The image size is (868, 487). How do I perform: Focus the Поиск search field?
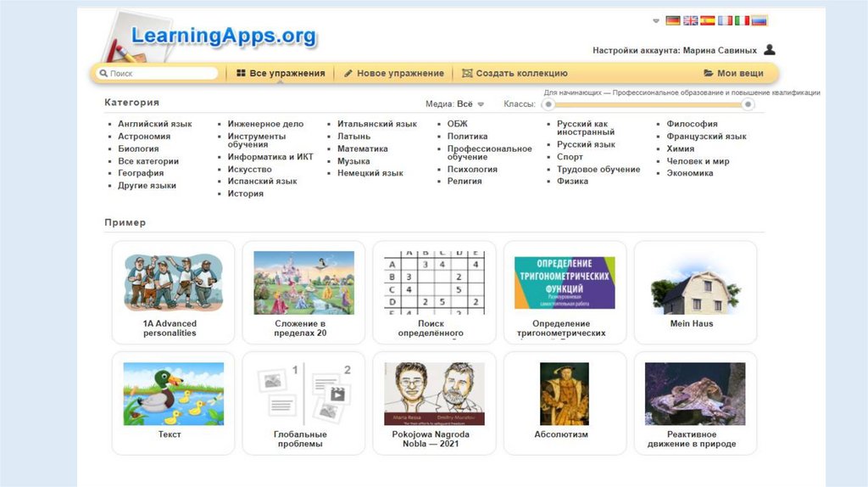[157, 73]
